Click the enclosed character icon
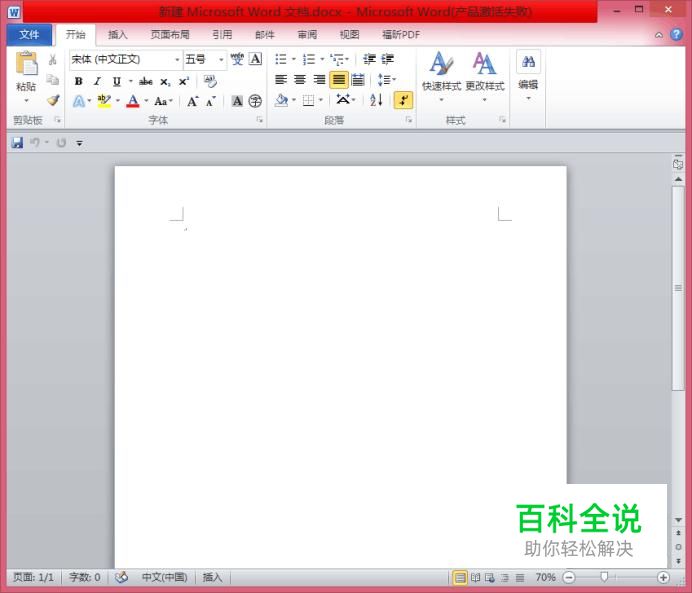 [x=255, y=101]
